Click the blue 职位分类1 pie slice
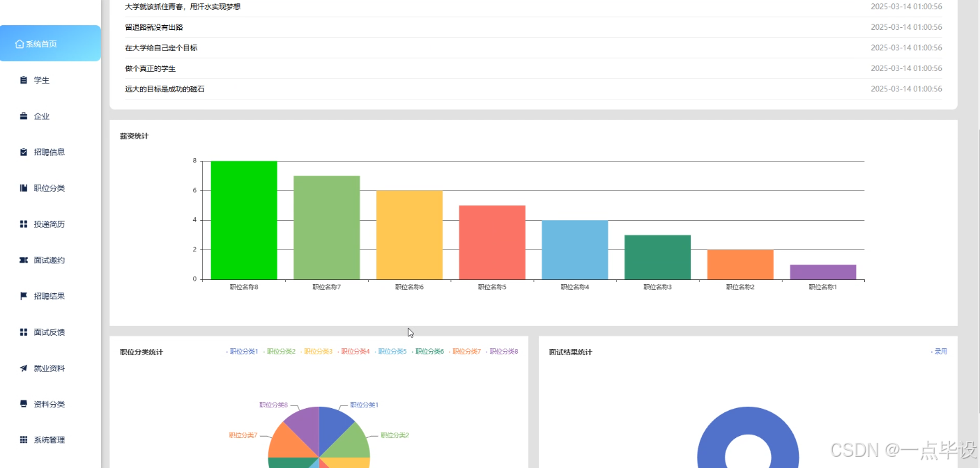 [332, 426]
